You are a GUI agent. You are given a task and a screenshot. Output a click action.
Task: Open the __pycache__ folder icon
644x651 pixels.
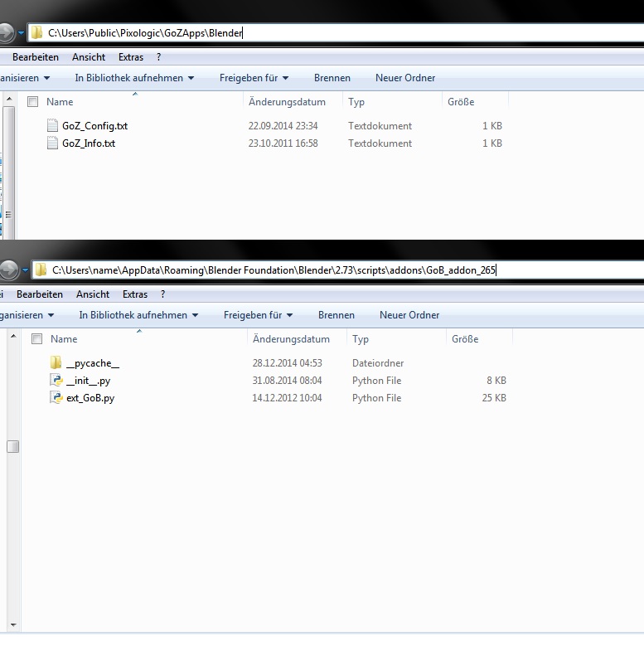(56, 363)
